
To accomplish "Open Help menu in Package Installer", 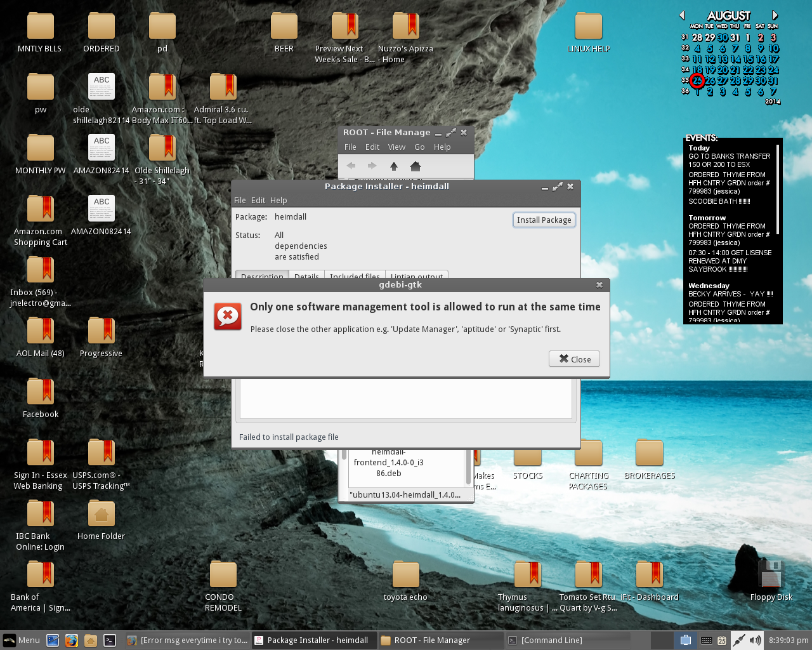I will (x=278, y=200).
